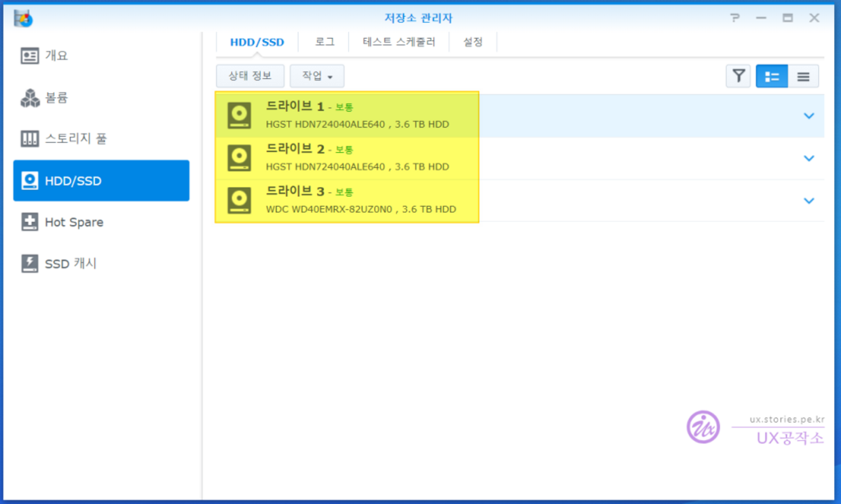Expand details for 드라이브 3
Image resolution: width=841 pixels, height=504 pixels.
tap(808, 201)
